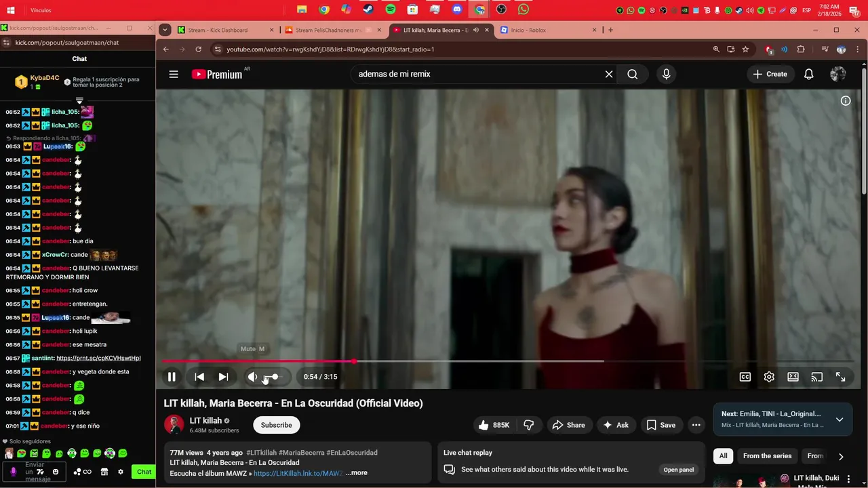Like the video with 885K likes

tap(493, 425)
